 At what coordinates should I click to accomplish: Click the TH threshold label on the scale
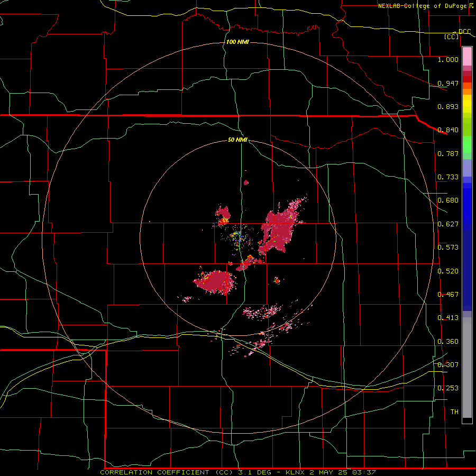(454, 412)
